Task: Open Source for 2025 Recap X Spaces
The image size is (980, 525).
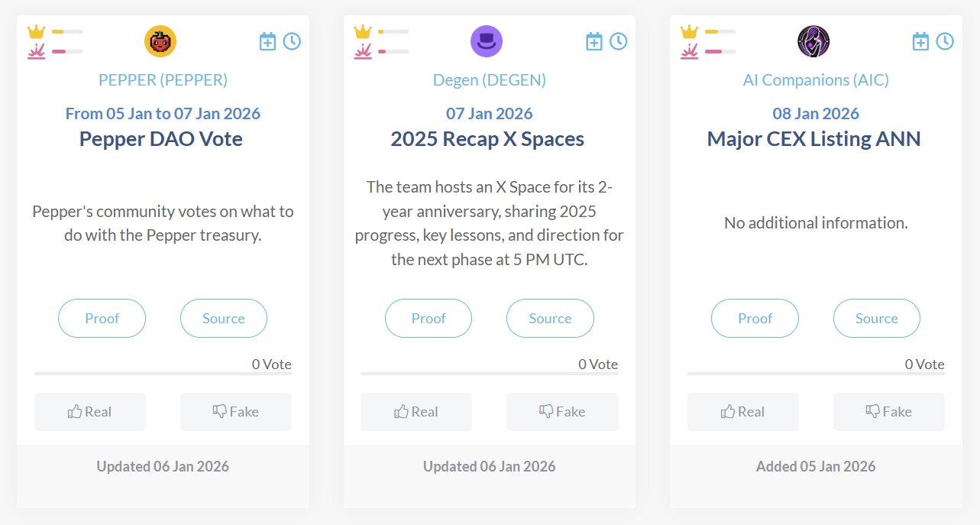Action: [x=550, y=319]
